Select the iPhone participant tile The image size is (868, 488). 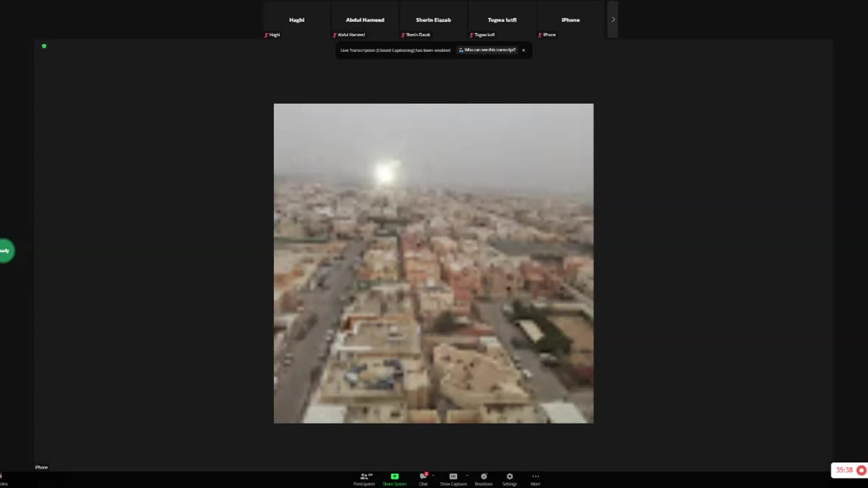tap(570, 20)
